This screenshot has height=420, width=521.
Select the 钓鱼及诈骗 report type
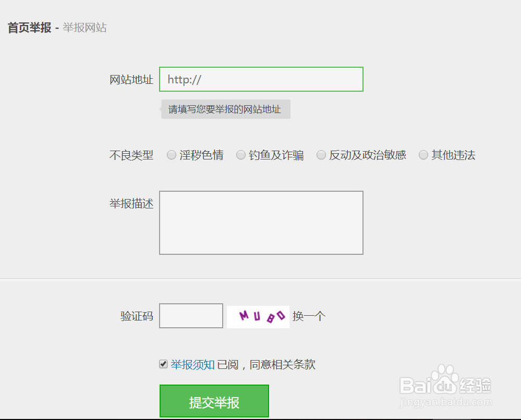click(x=241, y=154)
